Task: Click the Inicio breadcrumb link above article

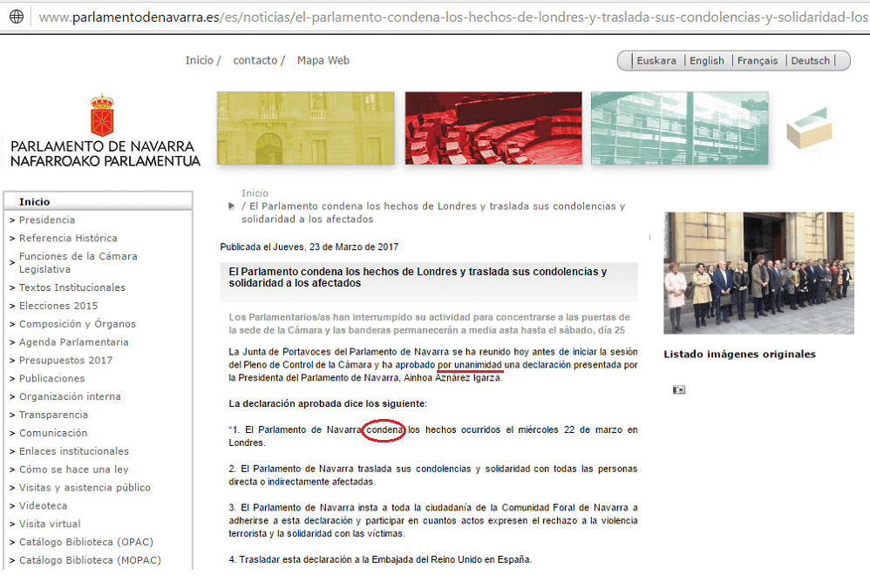Action: click(255, 193)
